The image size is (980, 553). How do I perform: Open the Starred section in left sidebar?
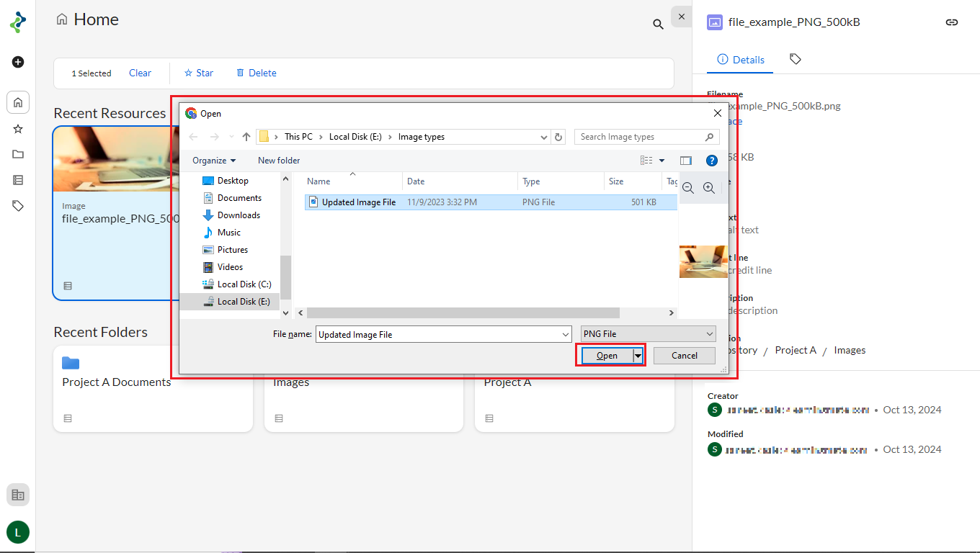(x=18, y=129)
